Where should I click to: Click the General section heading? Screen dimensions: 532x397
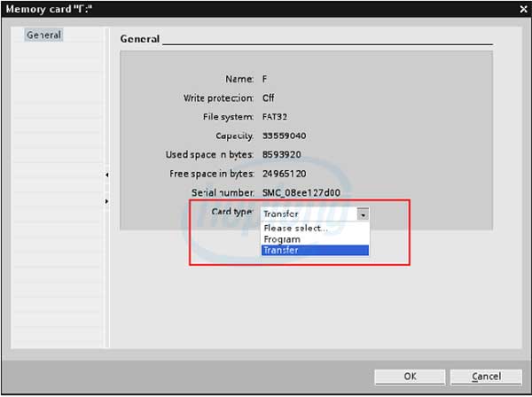140,39
